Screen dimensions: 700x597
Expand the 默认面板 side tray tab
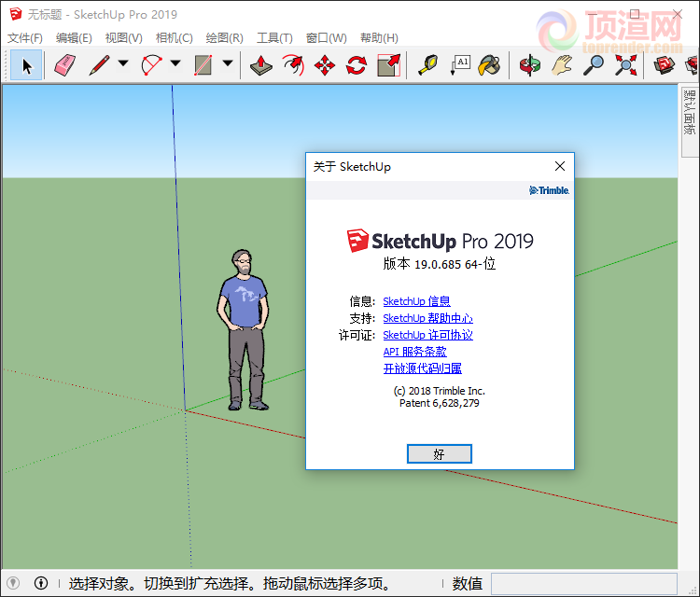tap(690, 120)
